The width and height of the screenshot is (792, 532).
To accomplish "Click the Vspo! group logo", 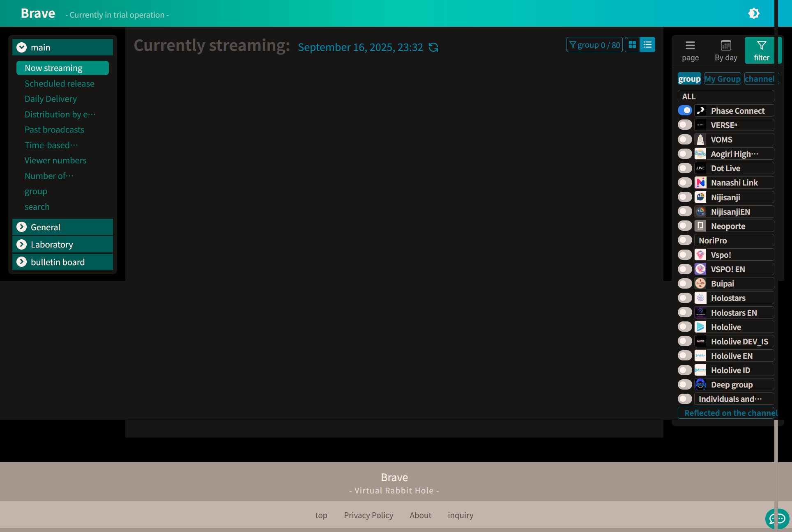I will 700,255.
